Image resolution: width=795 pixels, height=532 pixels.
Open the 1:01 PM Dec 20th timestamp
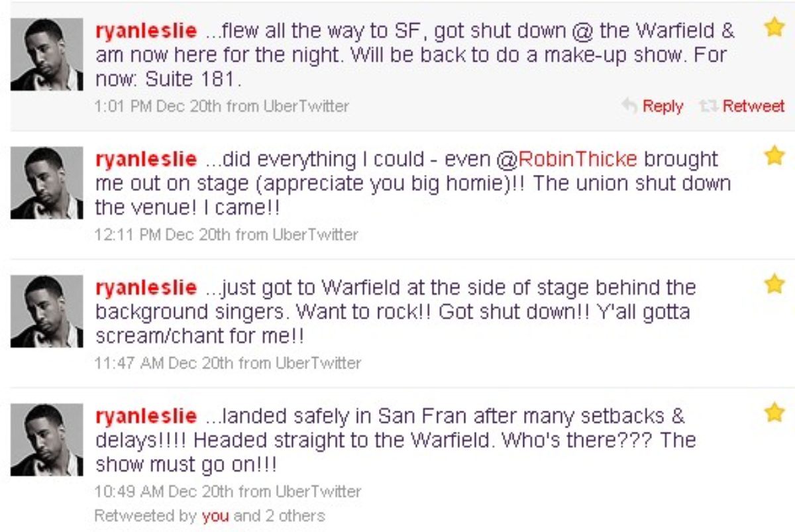158,106
